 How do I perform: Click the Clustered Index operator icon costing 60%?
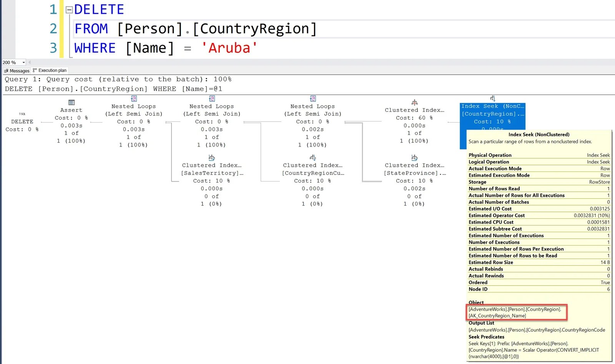pyautogui.click(x=414, y=102)
